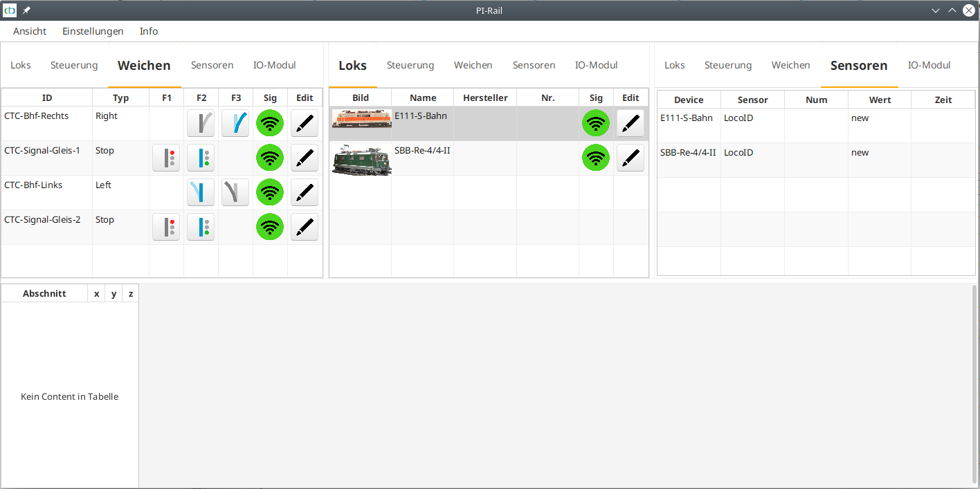Open the edit pencil for E111-S-Bahn locomotive
Viewport: 980px width, 489px height.
[630, 123]
